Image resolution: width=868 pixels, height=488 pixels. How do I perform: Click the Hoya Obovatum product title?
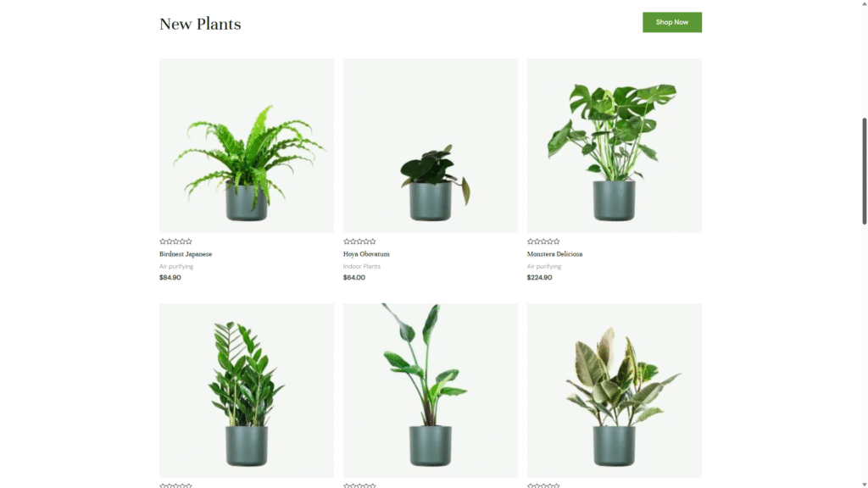pyautogui.click(x=366, y=254)
